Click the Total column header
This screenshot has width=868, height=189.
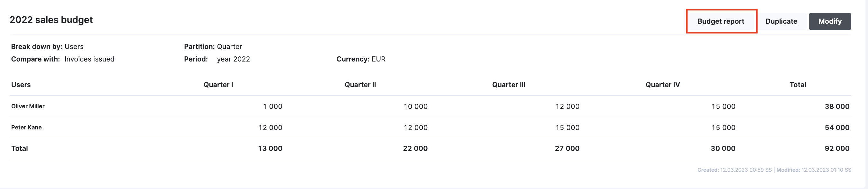pyautogui.click(x=798, y=85)
